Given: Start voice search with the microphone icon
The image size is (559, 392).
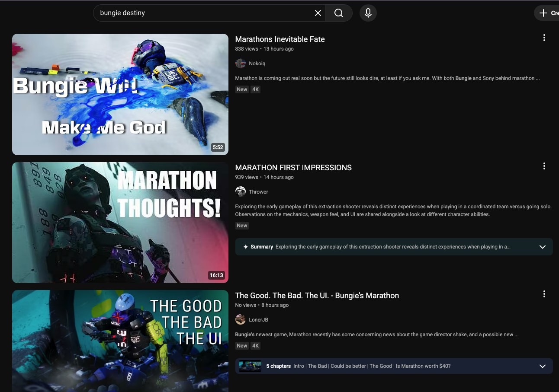Looking at the screenshot, I should 368,13.
